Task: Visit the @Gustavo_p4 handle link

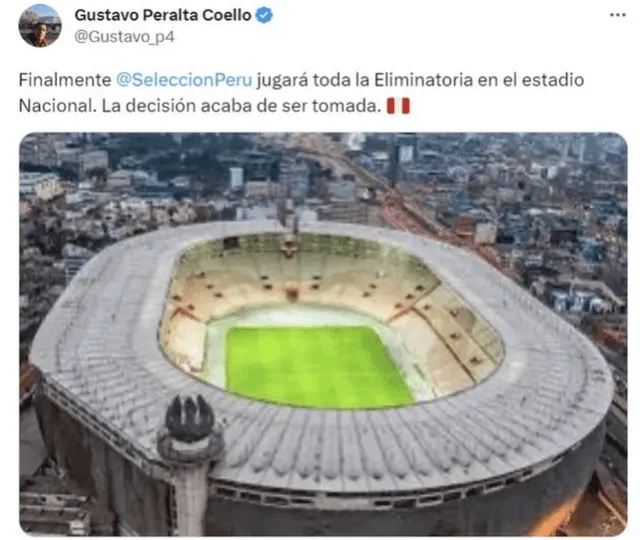Action: [x=124, y=37]
